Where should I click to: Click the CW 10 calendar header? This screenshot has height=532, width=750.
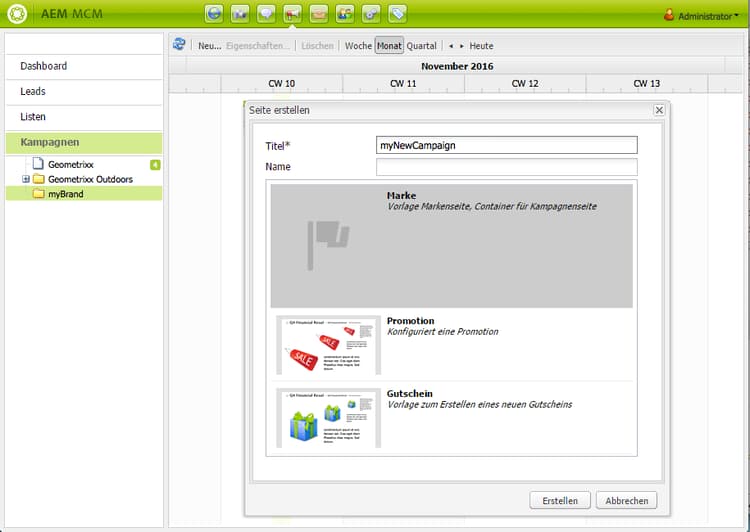point(281,83)
